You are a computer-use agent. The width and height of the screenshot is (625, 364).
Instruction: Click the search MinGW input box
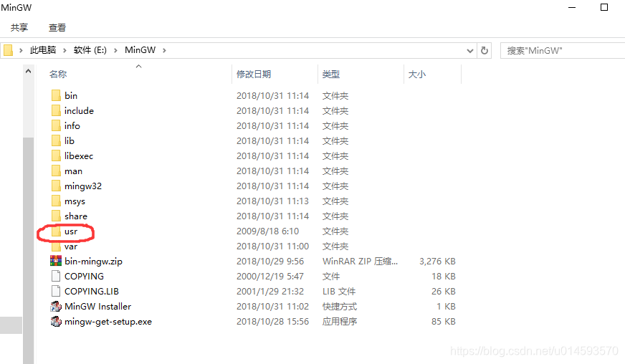[x=562, y=51]
